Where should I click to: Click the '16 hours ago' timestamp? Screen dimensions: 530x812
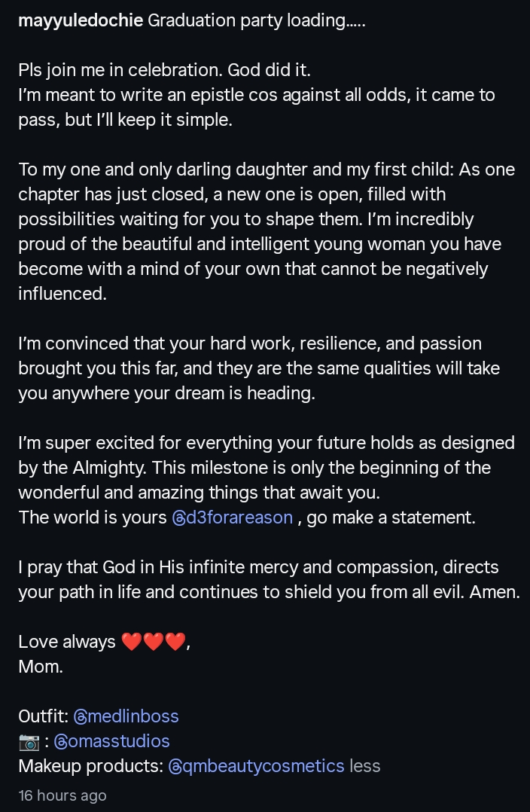pyautogui.click(x=62, y=795)
